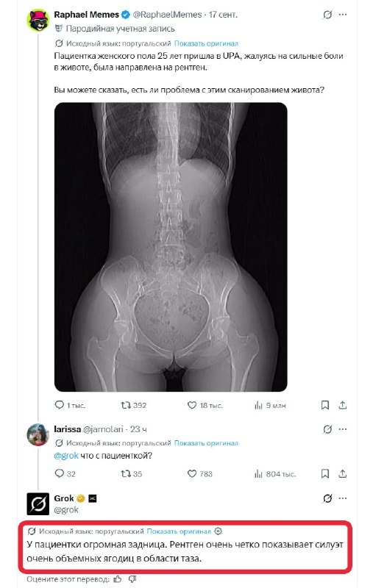Open view analytics icon showing 9 млн
This screenshot has width=373, height=588.
(x=258, y=405)
